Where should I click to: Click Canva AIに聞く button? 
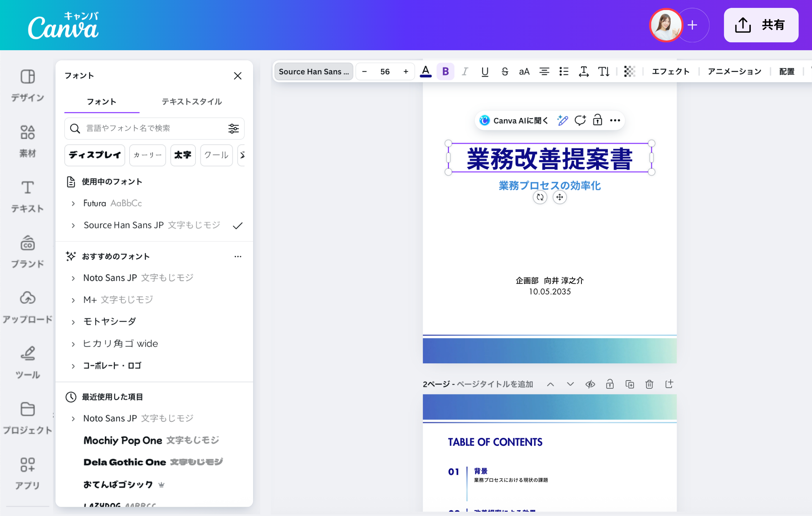pyautogui.click(x=513, y=121)
